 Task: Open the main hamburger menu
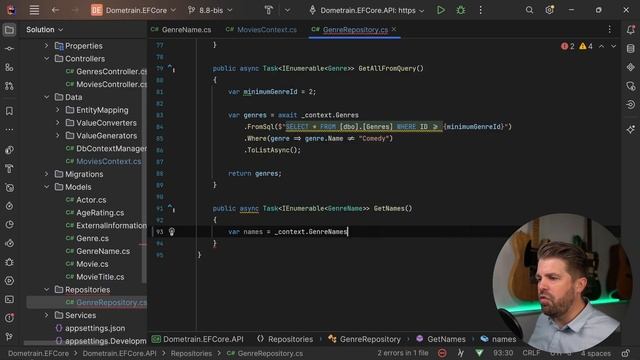click(x=34, y=10)
